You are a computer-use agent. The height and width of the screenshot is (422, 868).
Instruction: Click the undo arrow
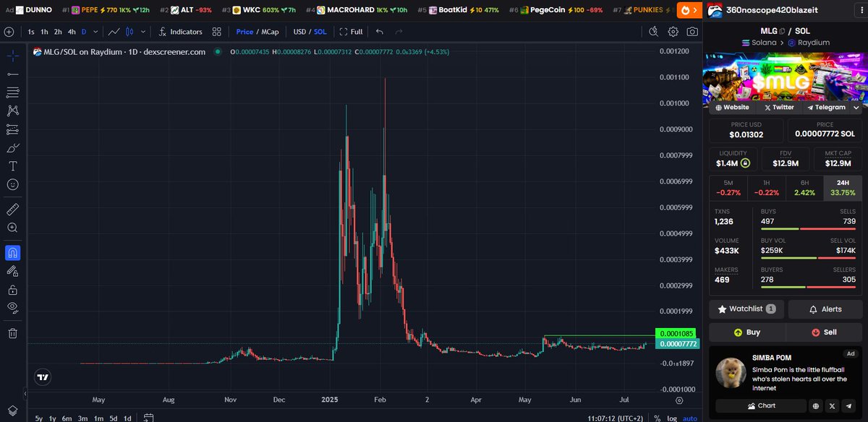(380, 32)
